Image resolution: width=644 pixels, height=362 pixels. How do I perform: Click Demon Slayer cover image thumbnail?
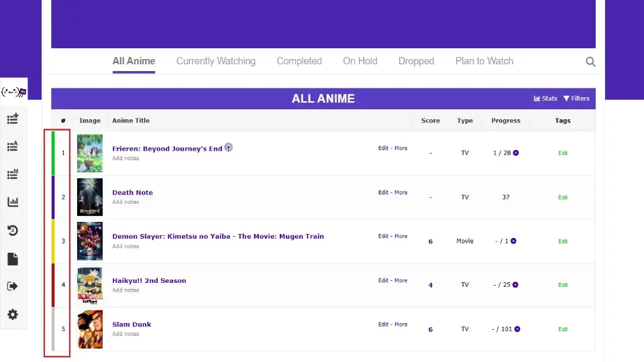(x=90, y=241)
